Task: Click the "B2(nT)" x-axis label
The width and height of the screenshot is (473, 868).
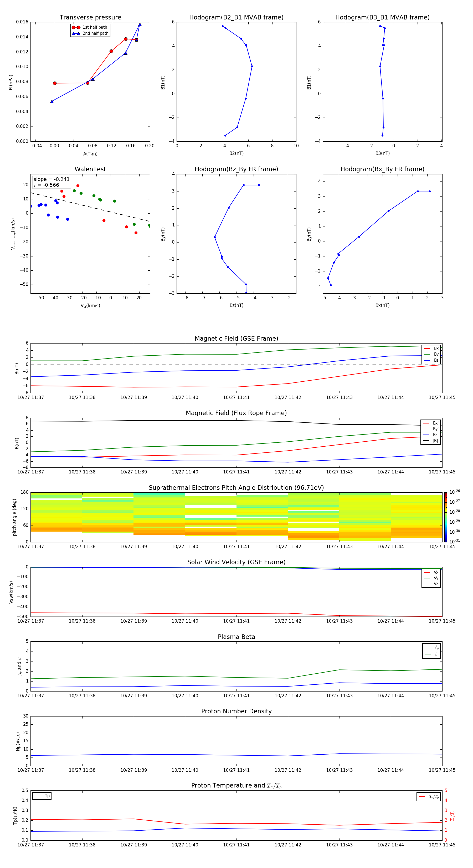Action: pyautogui.click(x=236, y=153)
